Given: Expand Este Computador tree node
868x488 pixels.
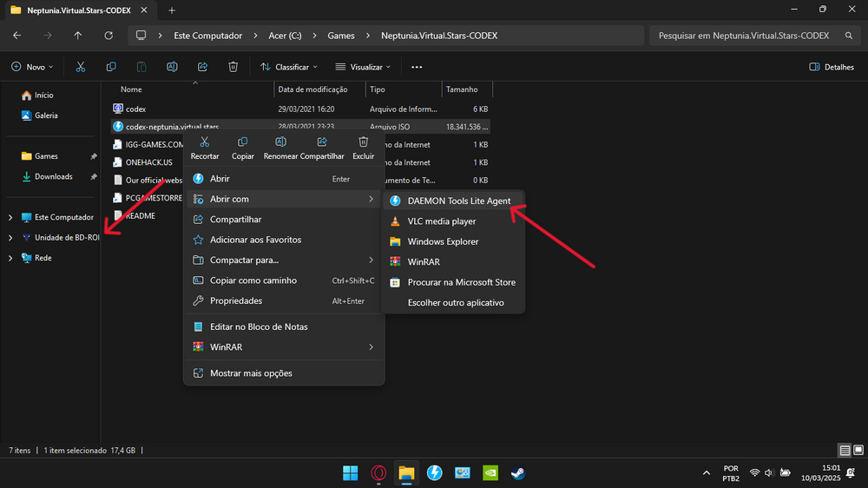Looking at the screenshot, I should (10, 217).
